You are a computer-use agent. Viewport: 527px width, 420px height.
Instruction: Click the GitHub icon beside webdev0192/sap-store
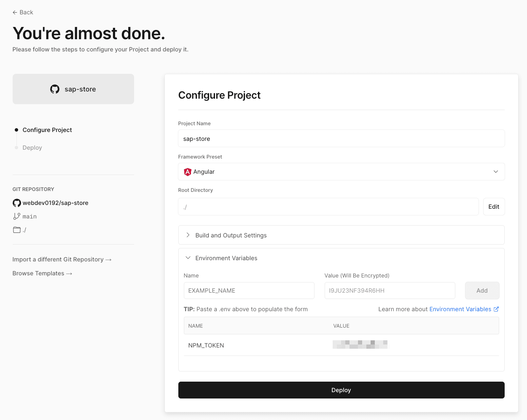point(16,203)
